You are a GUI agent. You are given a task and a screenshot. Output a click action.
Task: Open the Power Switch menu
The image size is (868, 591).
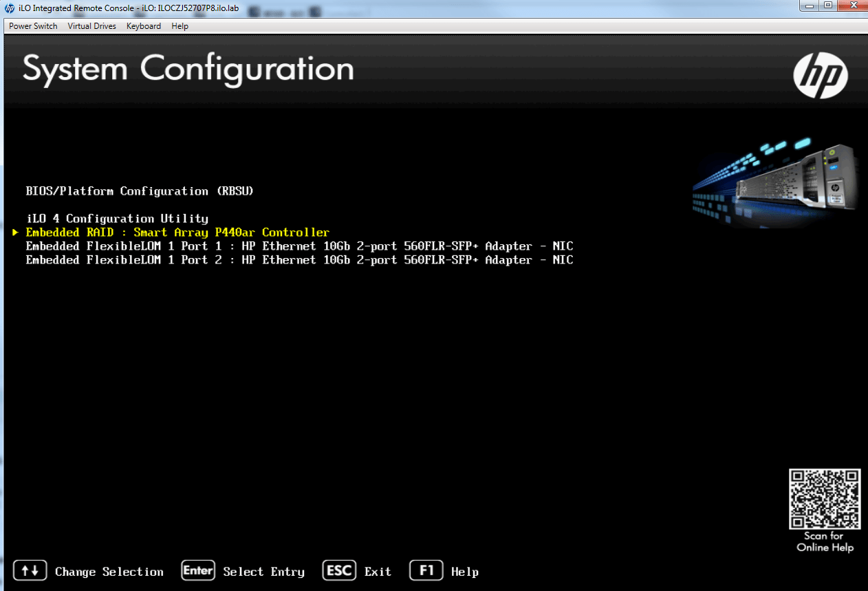[32, 25]
